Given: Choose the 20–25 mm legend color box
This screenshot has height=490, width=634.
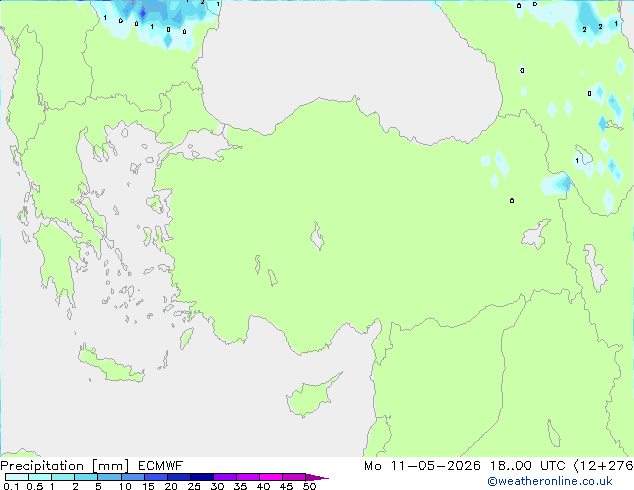Looking at the screenshot, I should point(179,477).
